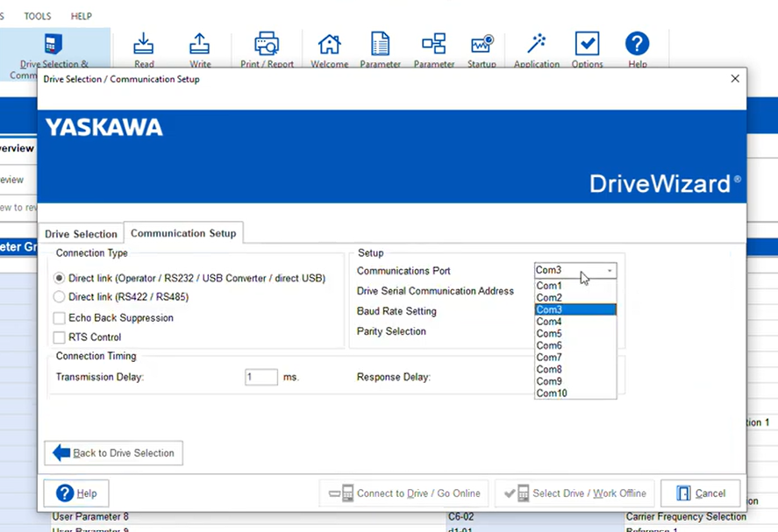778x532 pixels.
Task: Open the TOOLS menu
Action: coord(38,16)
